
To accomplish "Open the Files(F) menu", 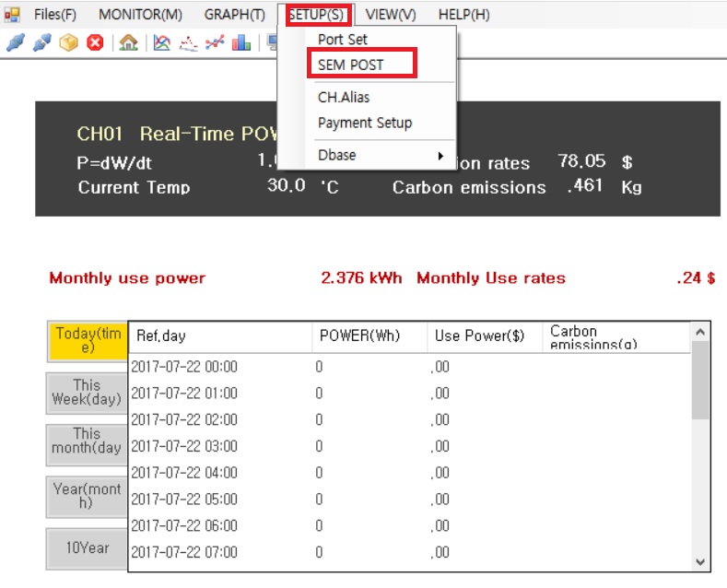I will coord(54,15).
